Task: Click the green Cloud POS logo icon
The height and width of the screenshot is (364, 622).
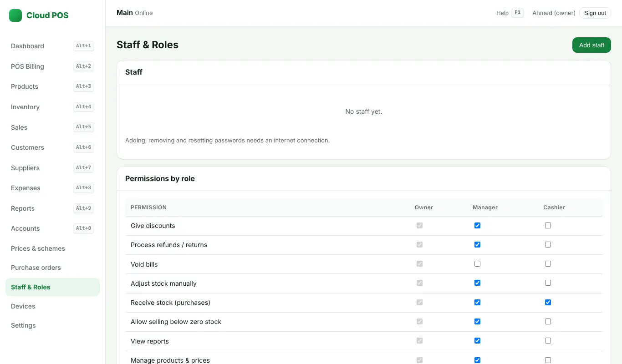Action: click(x=15, y=15)
